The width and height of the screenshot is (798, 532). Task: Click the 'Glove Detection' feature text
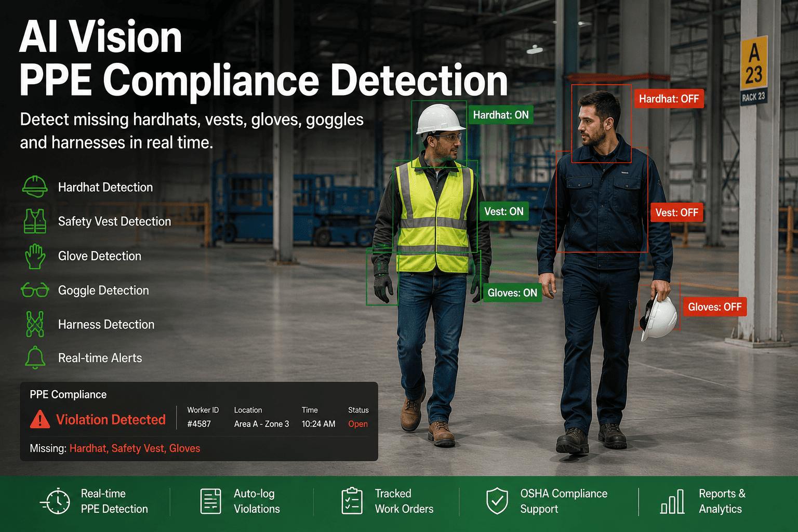[x=100, y=256]
